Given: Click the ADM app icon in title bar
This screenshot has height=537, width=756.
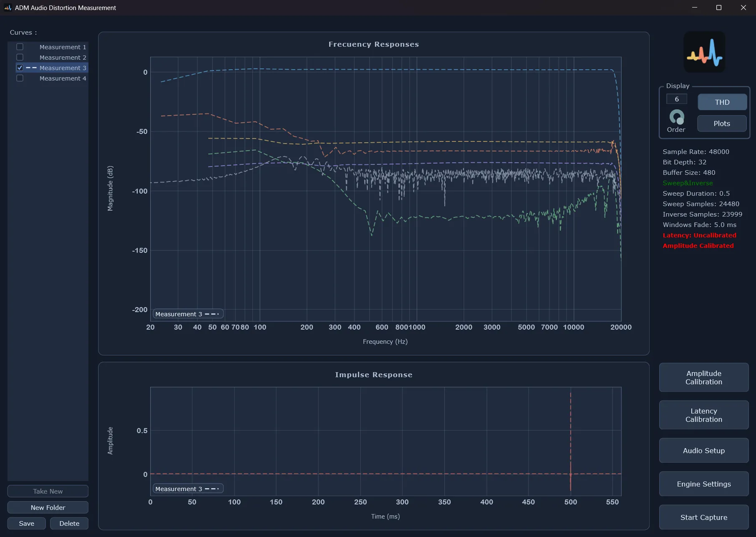Looking at the screenshot, I should click(8, 8).
